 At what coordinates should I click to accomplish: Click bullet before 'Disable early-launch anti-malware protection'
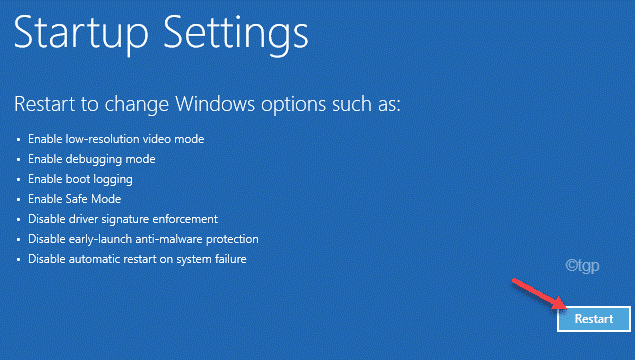(19, 240)
